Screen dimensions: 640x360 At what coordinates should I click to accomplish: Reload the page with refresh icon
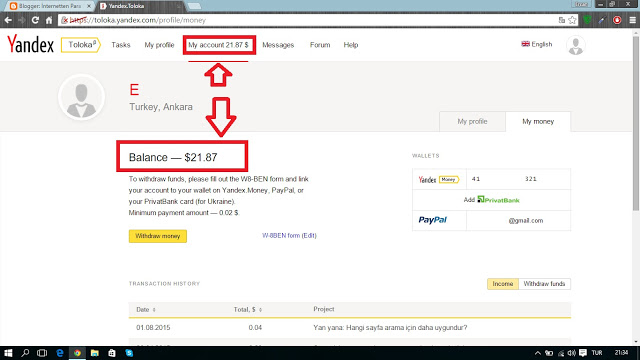36,20
